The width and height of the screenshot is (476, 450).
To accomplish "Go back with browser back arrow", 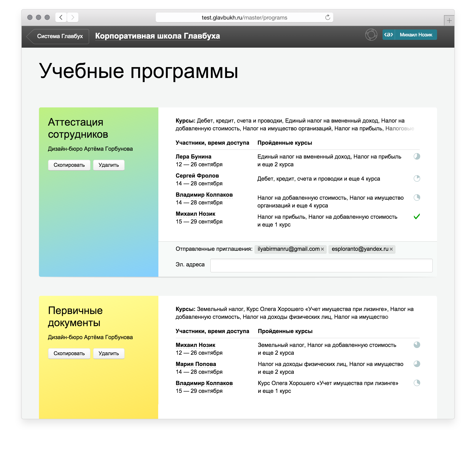I will [61, 18].
